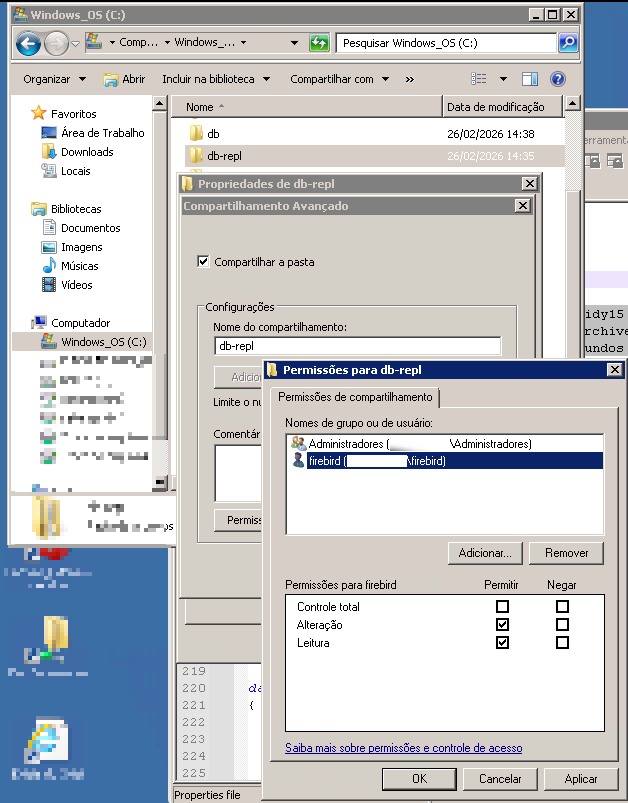Click Aplicar button

(x=581, y=778)
